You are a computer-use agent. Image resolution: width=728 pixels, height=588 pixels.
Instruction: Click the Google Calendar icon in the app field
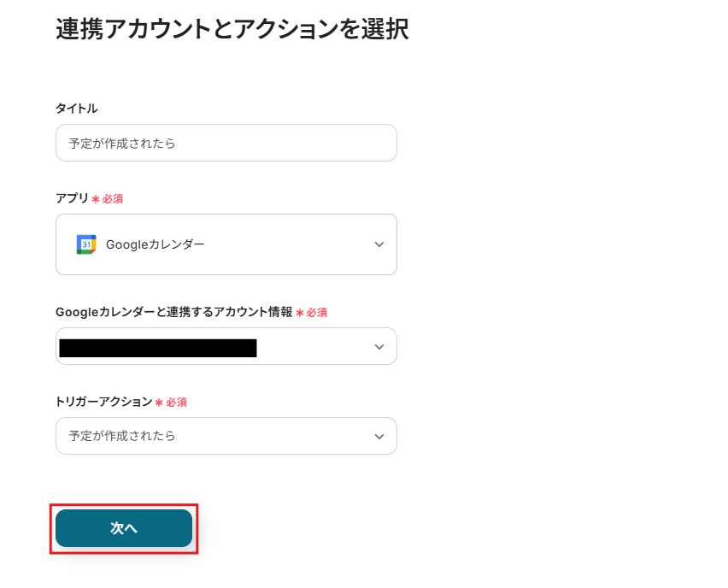point(86,244)
